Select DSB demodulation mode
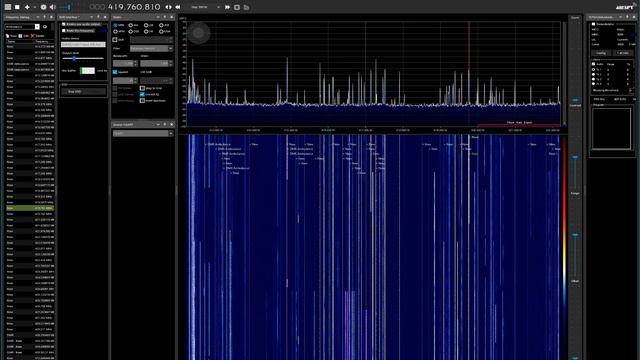Image resolution: width=640 pixels, height=360 pixels. point(131,31)
